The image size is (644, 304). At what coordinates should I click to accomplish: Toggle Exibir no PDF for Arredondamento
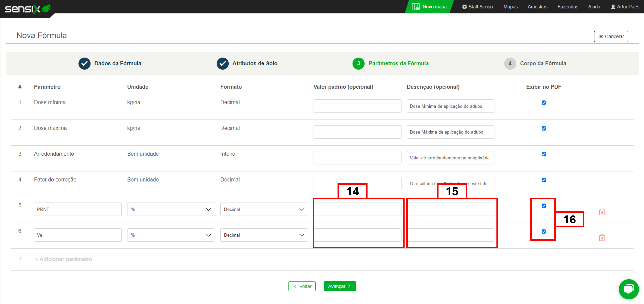[x=543, y=154]
